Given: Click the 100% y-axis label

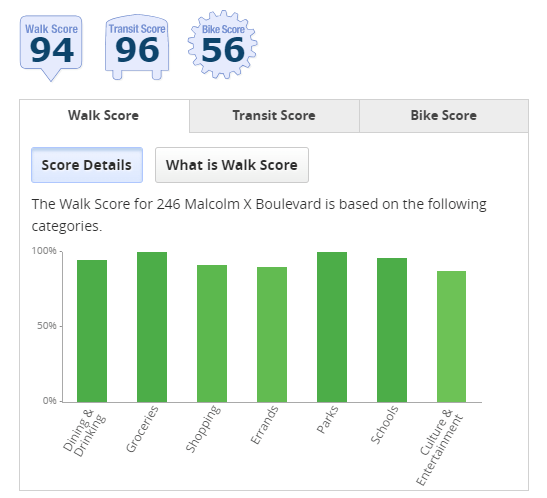Looking at the screenshot, I should 44,251.
